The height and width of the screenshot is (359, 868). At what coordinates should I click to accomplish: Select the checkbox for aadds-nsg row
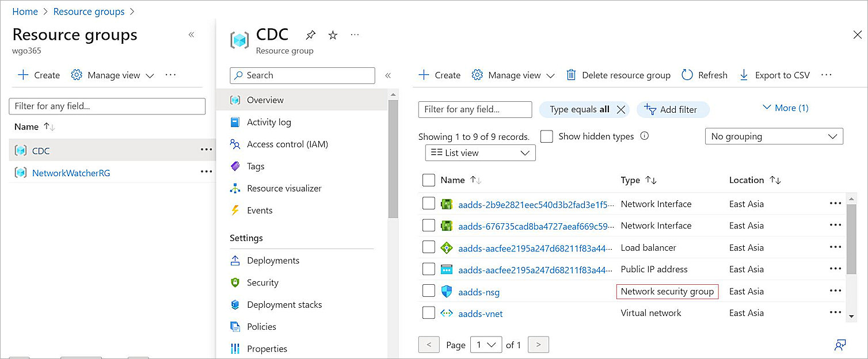click(428, 292)
